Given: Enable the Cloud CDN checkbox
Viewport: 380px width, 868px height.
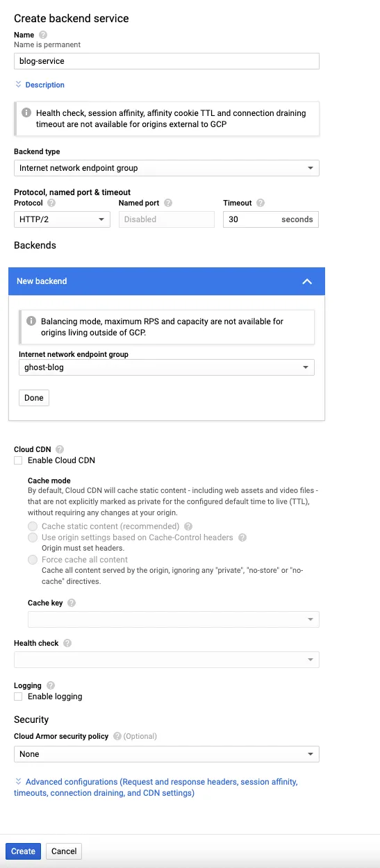Looking at the screenshot, I should click(18, 460).
